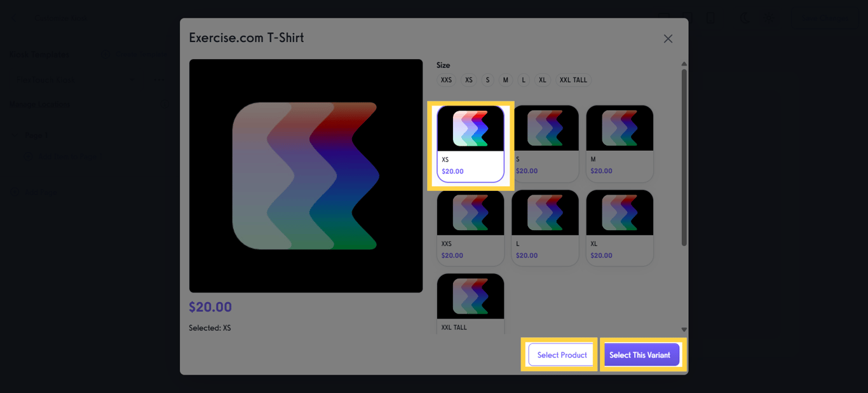Click the Select Product button

tap(560, 354)
